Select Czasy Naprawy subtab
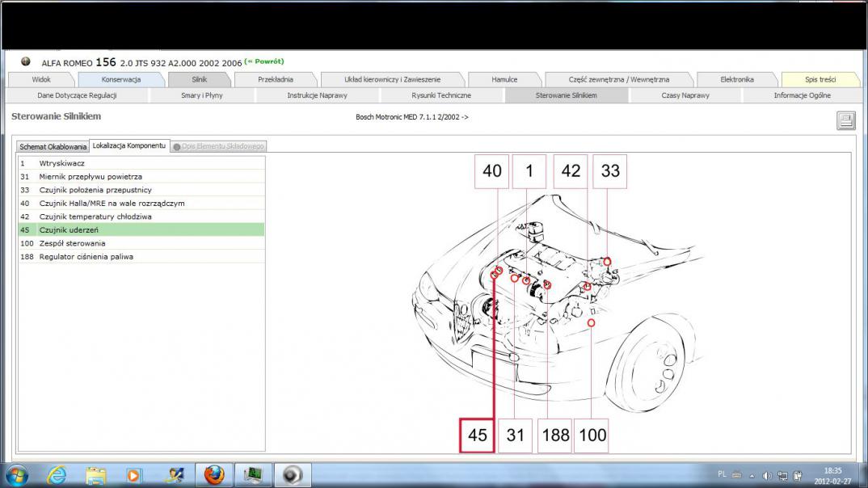868x488 pixels. pos(685,95)
